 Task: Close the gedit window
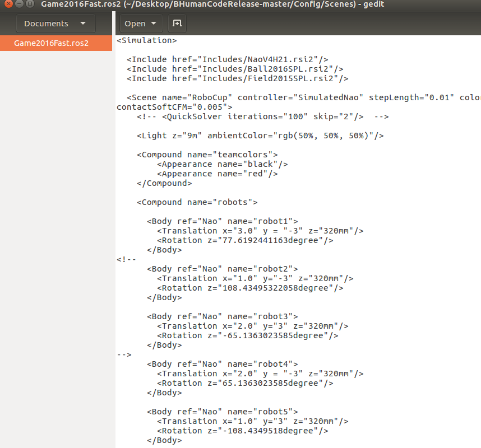[8, 4]
